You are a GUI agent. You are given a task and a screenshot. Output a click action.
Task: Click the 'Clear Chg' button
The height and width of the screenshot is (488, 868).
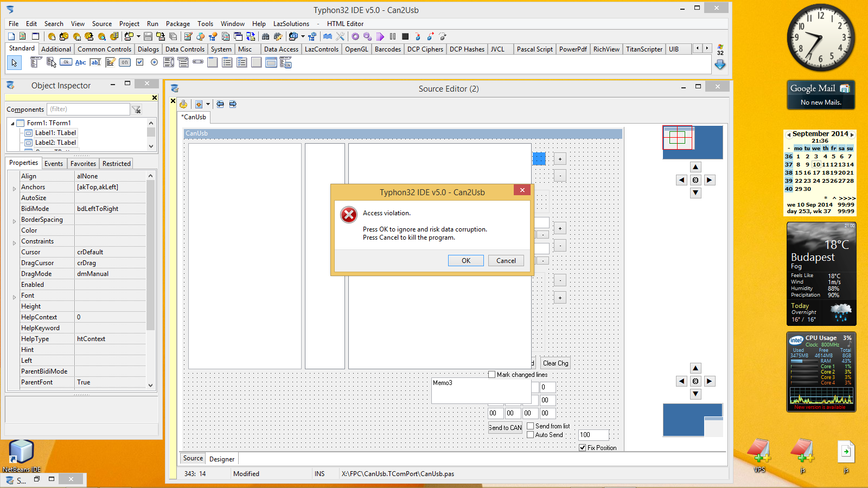tap(556, 363)
